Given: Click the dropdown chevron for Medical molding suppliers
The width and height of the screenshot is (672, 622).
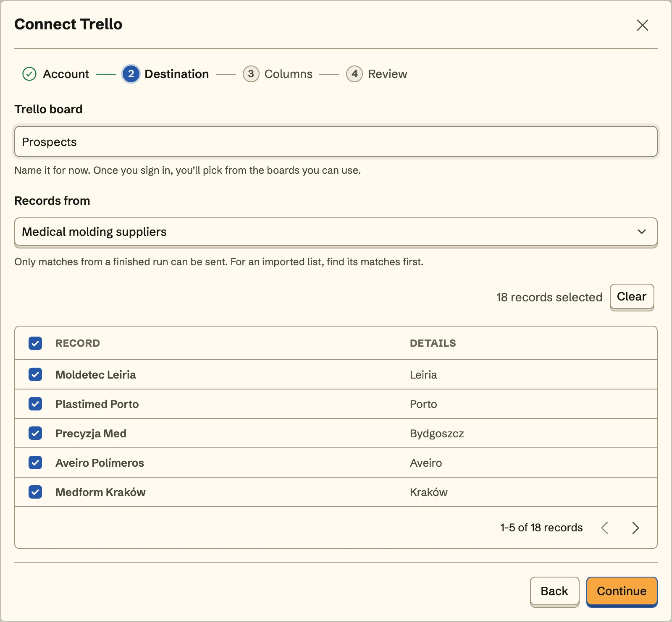Looking at the screenshot, I should [x=642, y=232].
